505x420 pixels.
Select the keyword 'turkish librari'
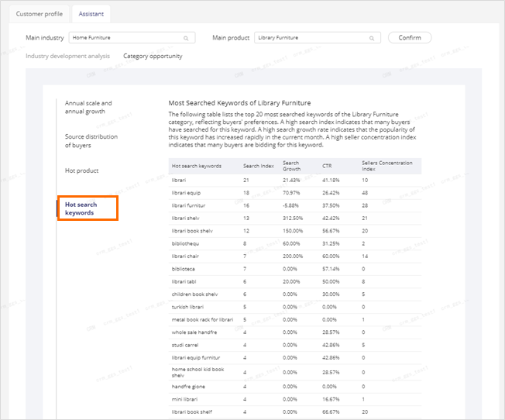187,307
